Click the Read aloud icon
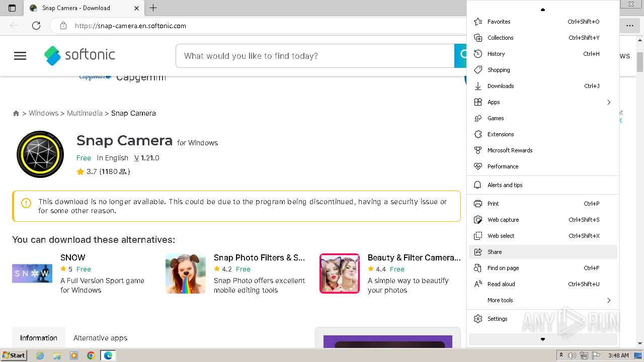The height and width of the screenshot is (362, 644). pyautogui.click(x=478, y=284)
